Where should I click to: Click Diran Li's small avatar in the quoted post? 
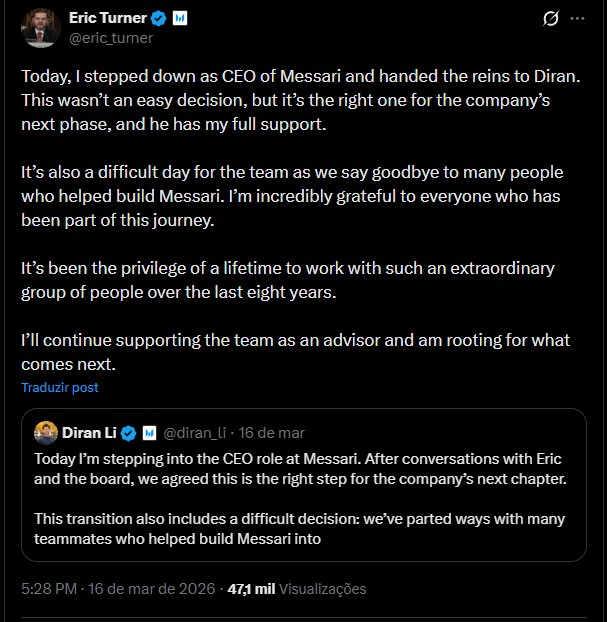click(45, 433)
